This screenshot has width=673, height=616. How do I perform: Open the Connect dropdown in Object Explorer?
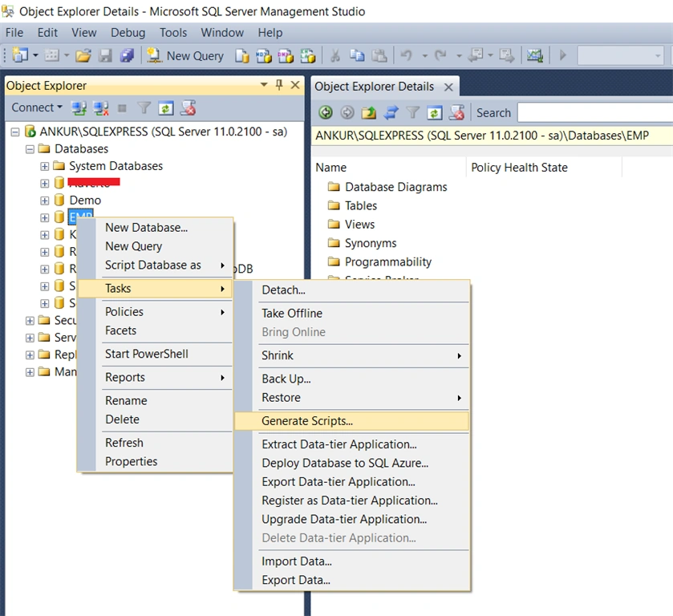(x=37, y=107)
